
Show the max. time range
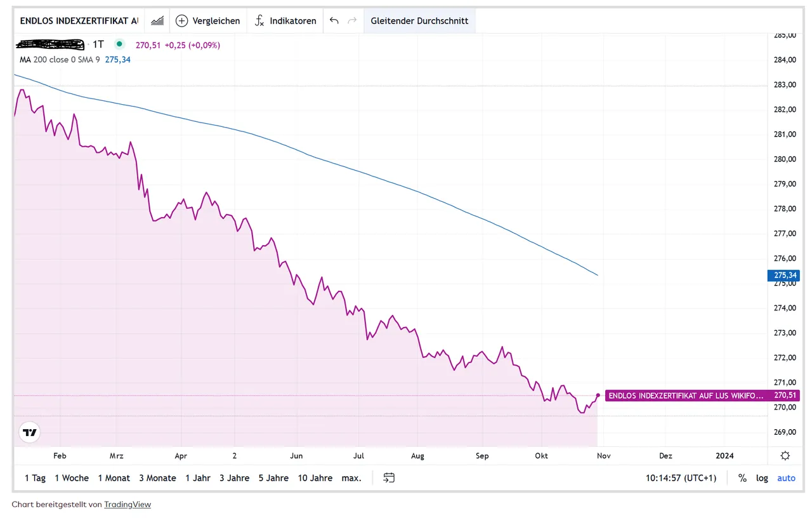click(351, 478)
